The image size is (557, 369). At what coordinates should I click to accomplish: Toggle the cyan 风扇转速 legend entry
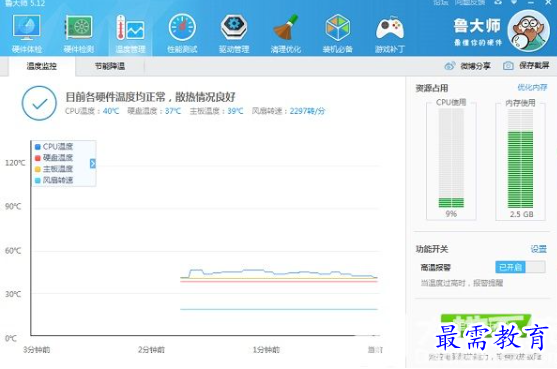pos(54,180)
